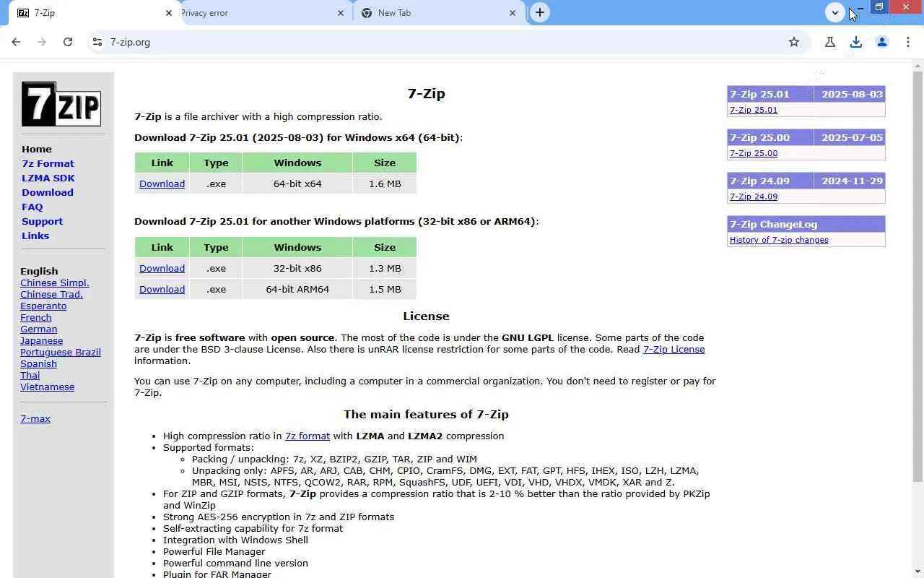Click the 2024-11-29 release date
This screenshot has height=578, width=924.
[x=852, y=181]
